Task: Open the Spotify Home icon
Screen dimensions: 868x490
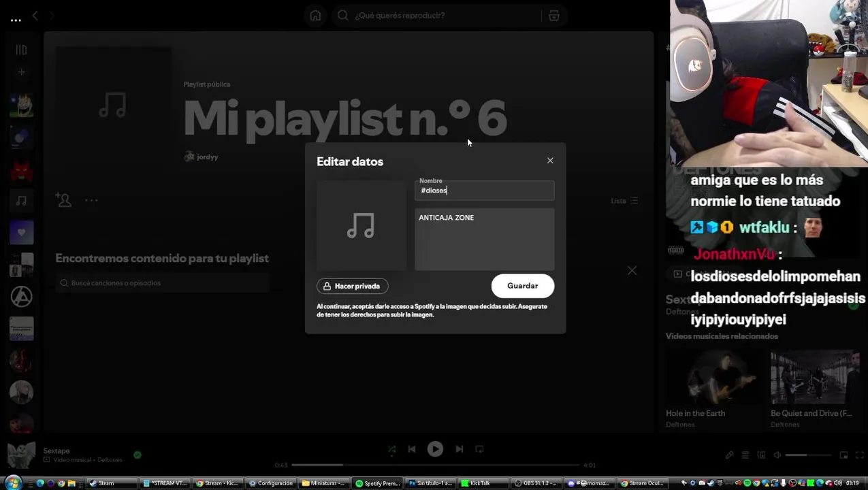Action: [x=315, y=16]
